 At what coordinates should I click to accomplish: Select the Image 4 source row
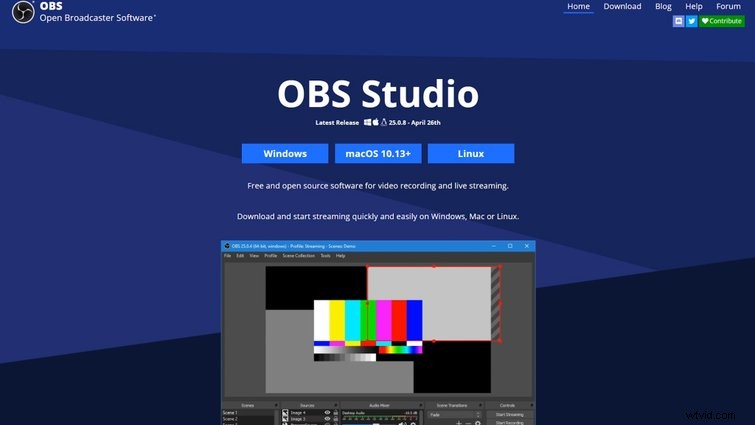click(x=310, y=412)
